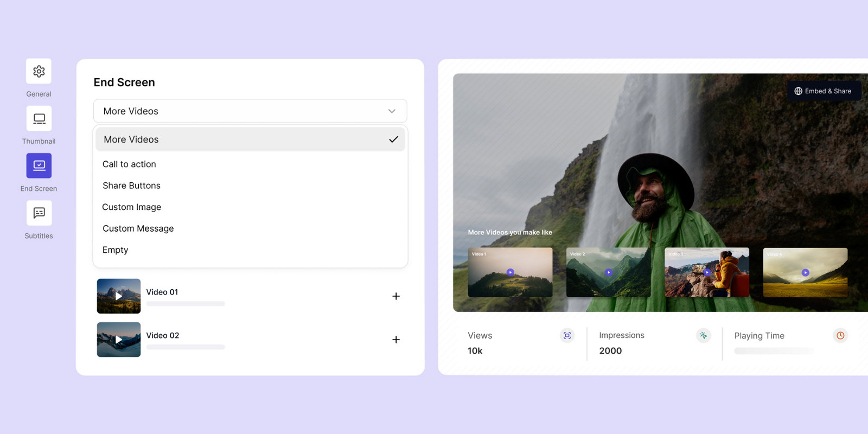Play the Video 01 thumbnail
The height and width of the screenshot is (434, 868).
(118, 296)
